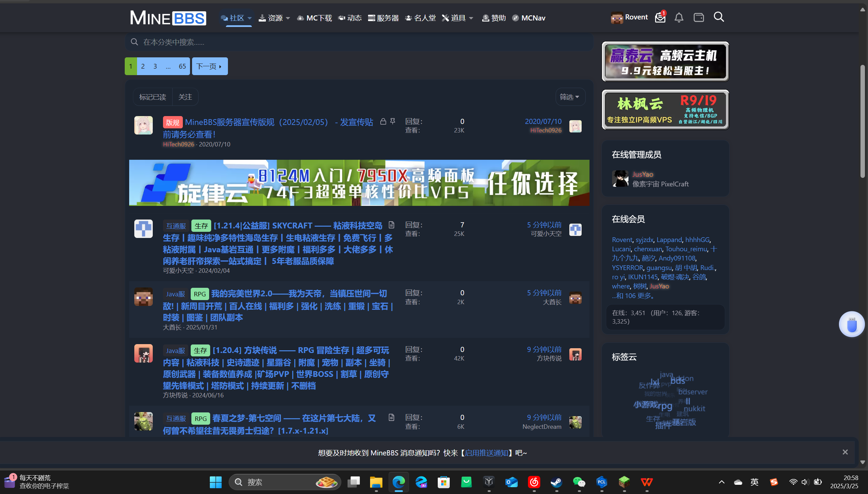Image resolution: width=868 pixels, height=494 pixels.
Task: Open the notifications bell icon
Action: tap(679, 17)
